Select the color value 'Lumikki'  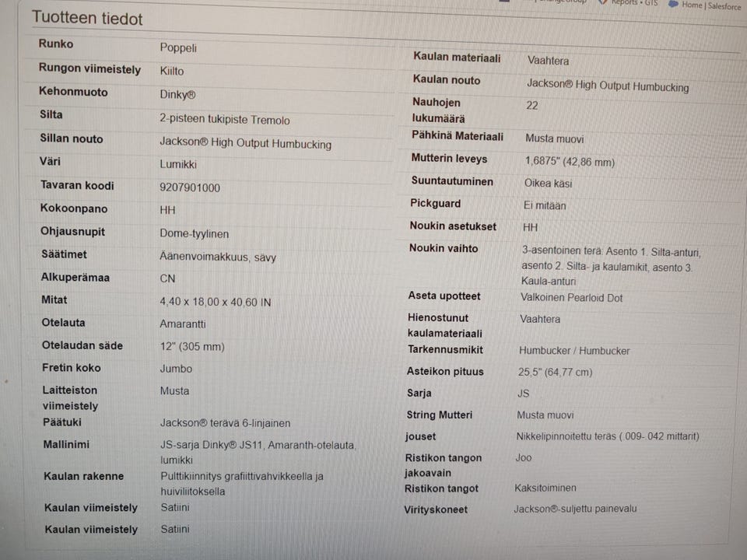click(178, 164)
